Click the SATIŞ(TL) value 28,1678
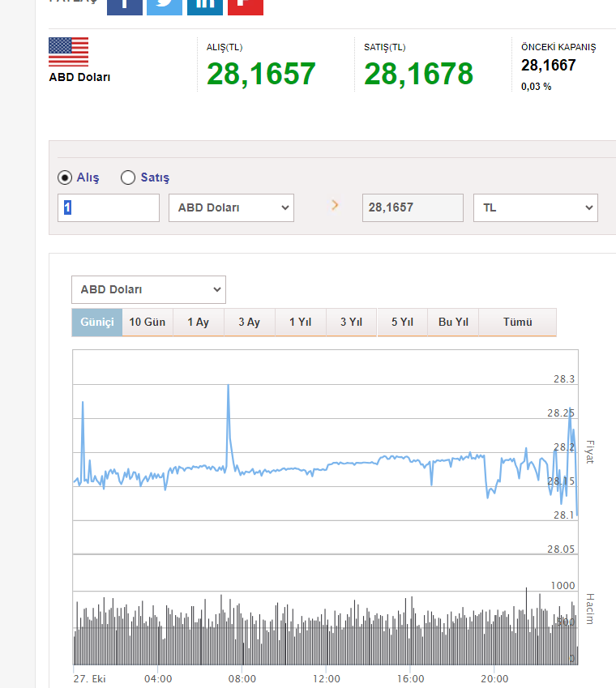Screen dimensions: 616x688 pos(418,74)
